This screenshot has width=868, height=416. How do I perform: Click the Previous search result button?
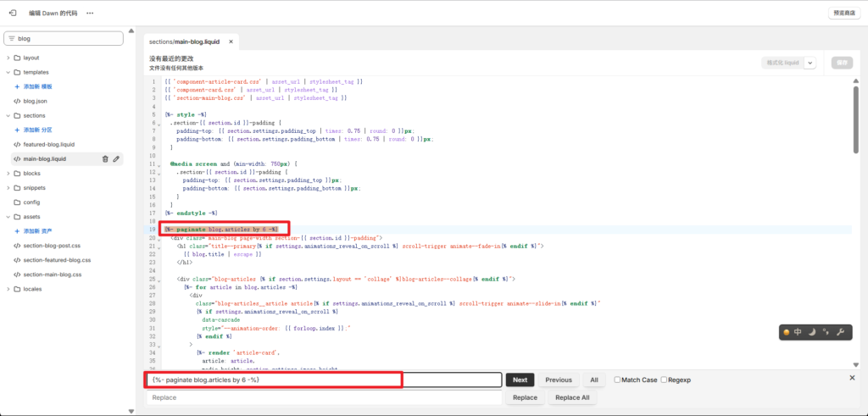559,380
